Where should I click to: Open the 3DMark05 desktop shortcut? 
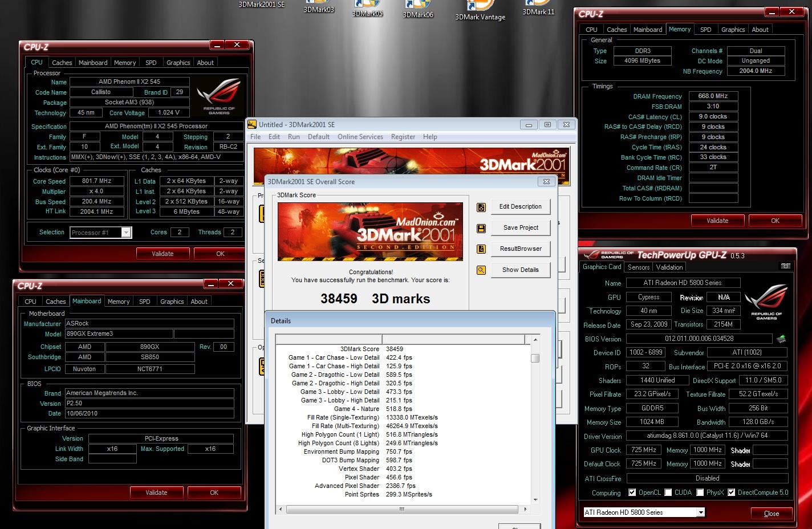368,9
